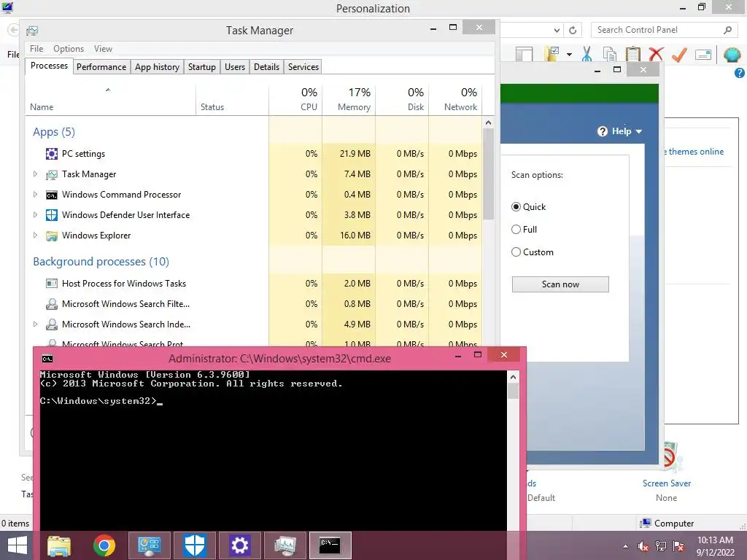The height and width of the screenshot is (560, 747).
Task: Select Microsoft Windows Search Filter row
Action: pyautogui.click(x=253, y=304)
